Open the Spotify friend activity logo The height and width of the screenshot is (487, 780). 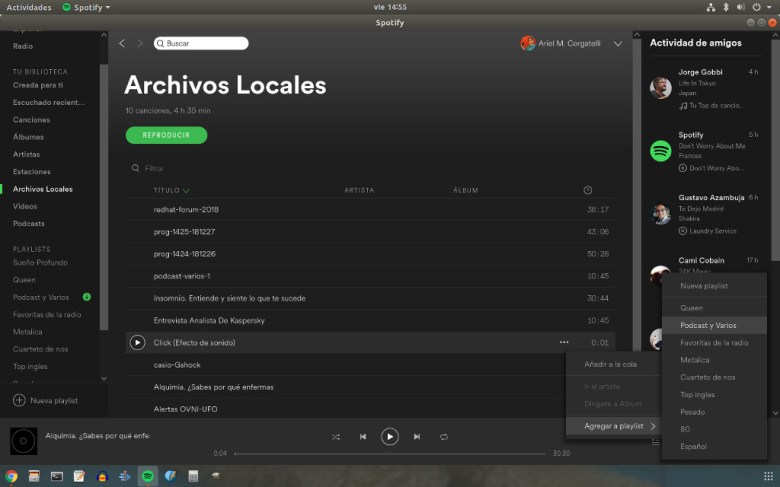tap(661, 151)
